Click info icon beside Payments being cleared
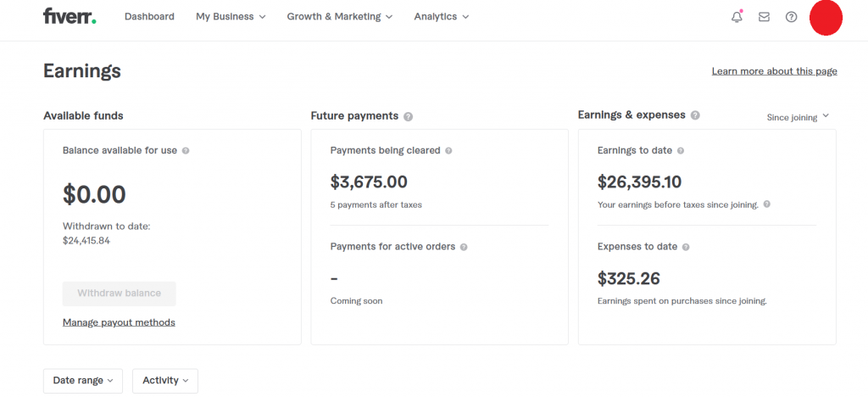The height and width of the screenshot is (397, 868). click(448, 151)
